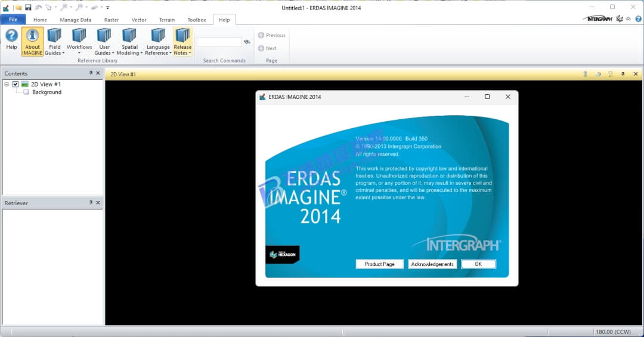The height and width of the screenshot is (337, 644).
Task: Click the zoom in magnifier in quick access toolbar
Action: 64,7
